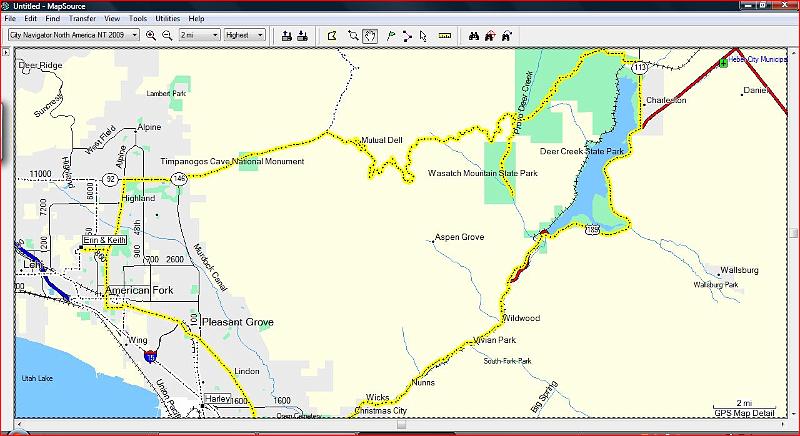Open the View menu
Viewport: 800px width, 436px height.
coord(112,18)
